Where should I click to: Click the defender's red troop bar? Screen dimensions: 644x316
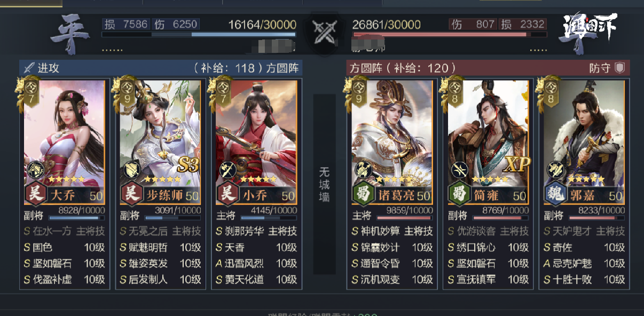pyautogui.click(x=450, y=35)
